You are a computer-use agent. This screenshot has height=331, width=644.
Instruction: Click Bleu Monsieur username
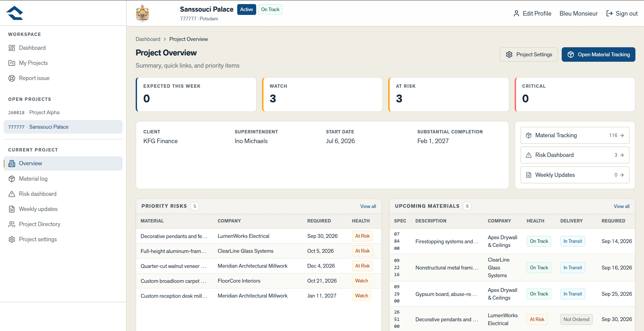coord(578,14)
